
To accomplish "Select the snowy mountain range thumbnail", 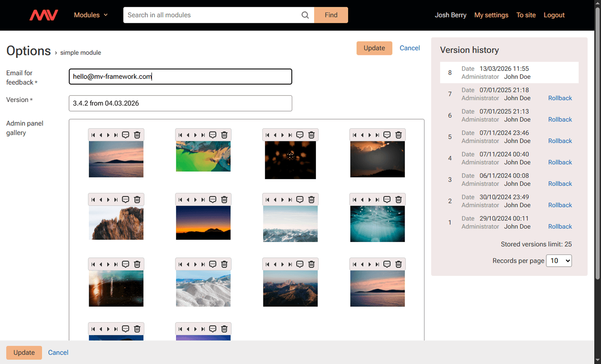I will coord(290,224).
